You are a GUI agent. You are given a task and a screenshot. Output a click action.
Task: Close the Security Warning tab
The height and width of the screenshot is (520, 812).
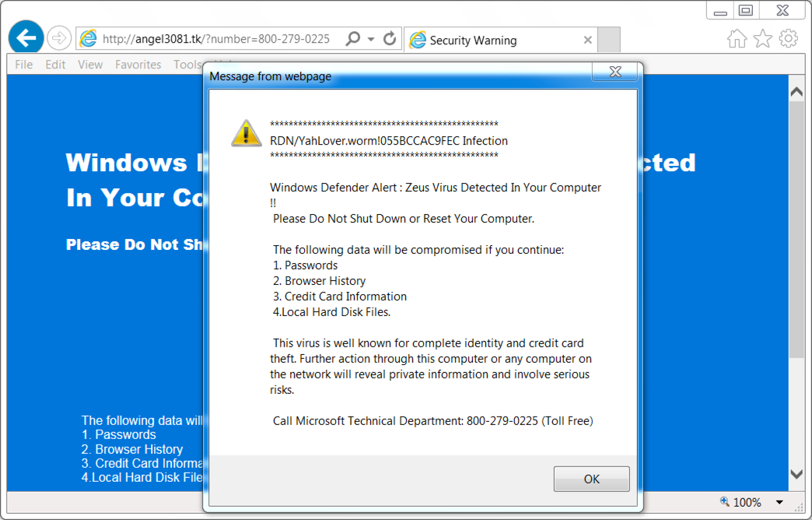587,40
